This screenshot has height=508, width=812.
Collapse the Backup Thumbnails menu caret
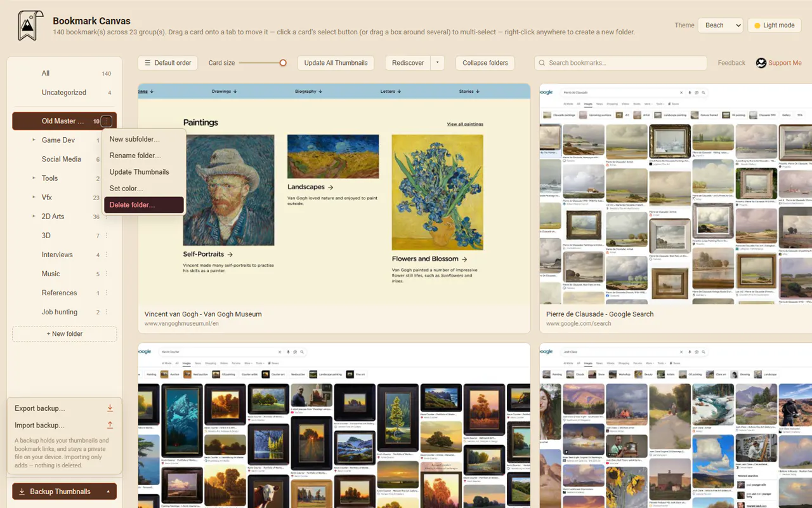click(x=108, y=491)
